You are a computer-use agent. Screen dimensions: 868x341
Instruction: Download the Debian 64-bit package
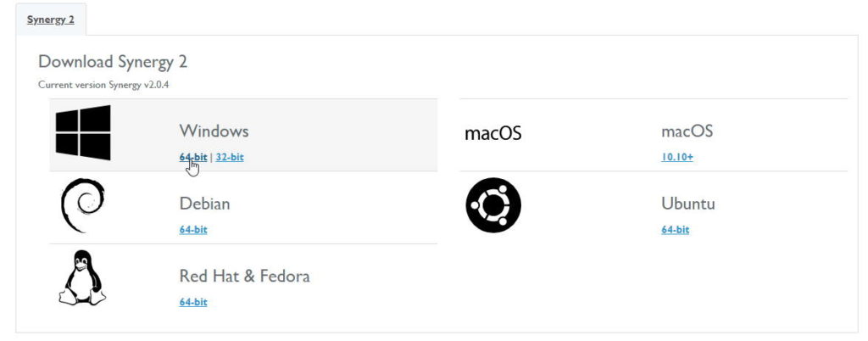tap(193, 229)
